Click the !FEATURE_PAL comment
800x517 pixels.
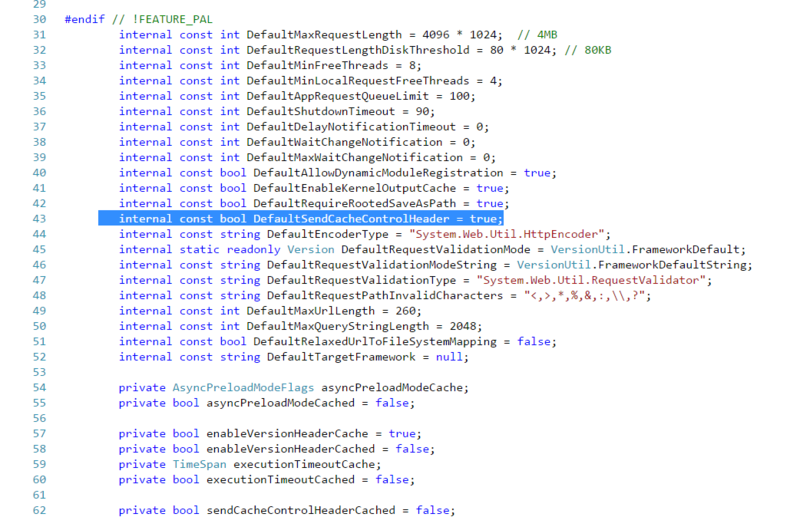pos(162,19)
